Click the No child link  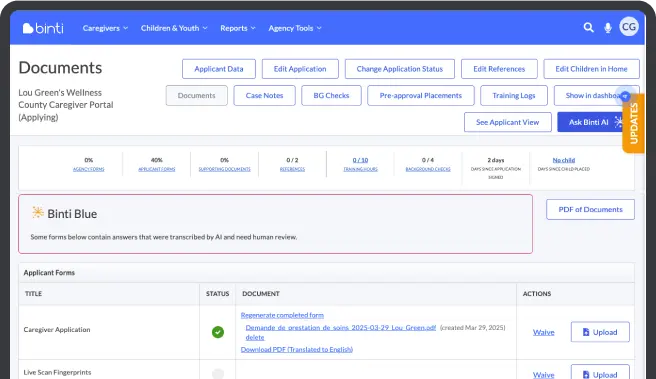(564, 160)
